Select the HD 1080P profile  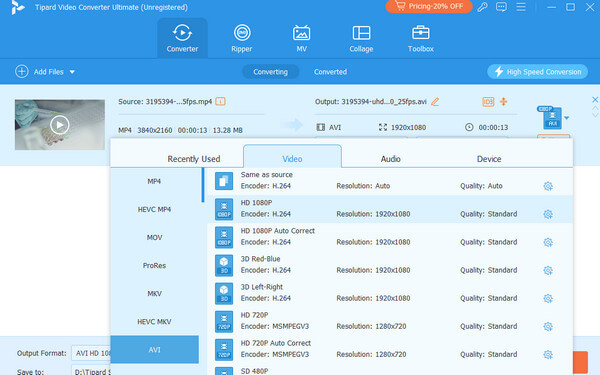(390, 209)
